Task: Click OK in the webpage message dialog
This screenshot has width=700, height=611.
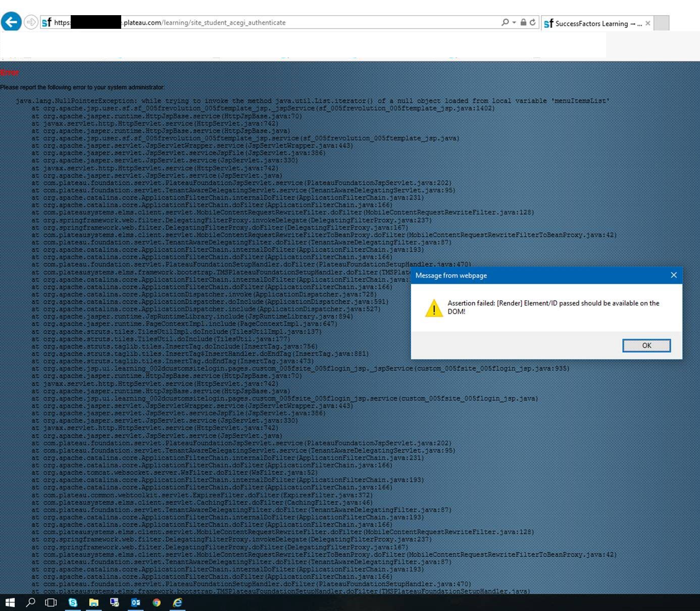Action: [x=646, y=345]
